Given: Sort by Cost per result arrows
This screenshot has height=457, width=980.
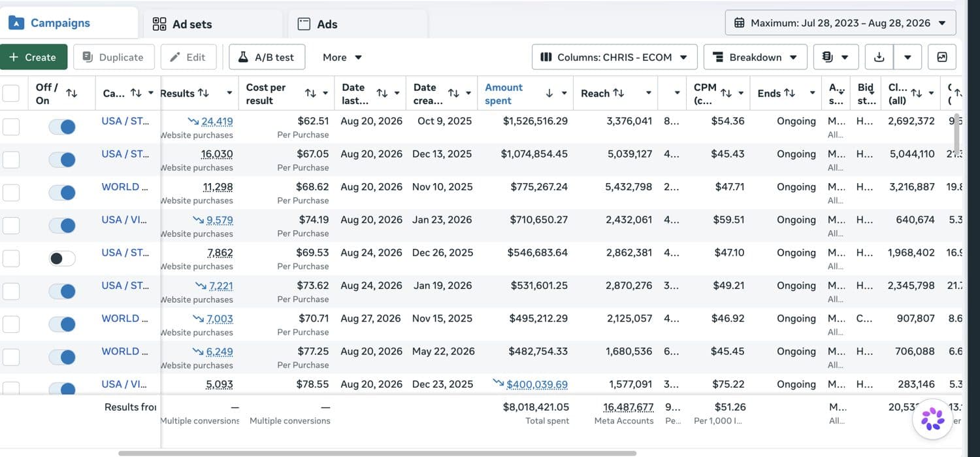Looking at the screenshot, I should click(311, 93).
